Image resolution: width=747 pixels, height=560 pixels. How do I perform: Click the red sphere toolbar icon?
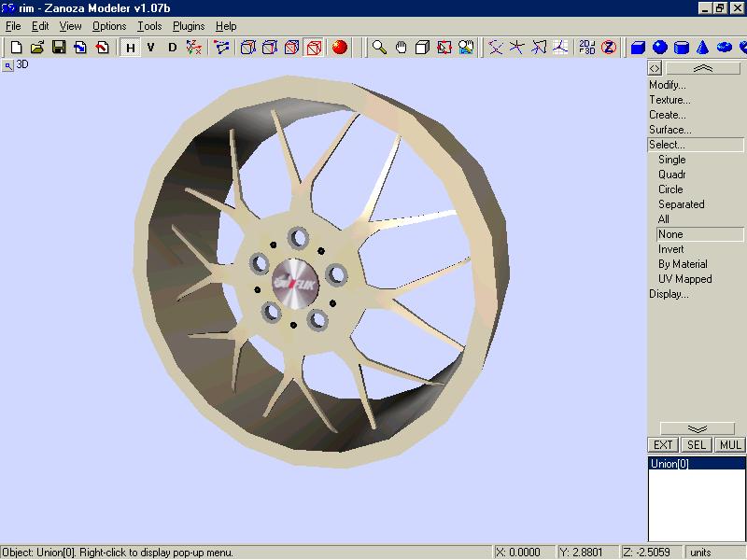[x=340, y=47]
